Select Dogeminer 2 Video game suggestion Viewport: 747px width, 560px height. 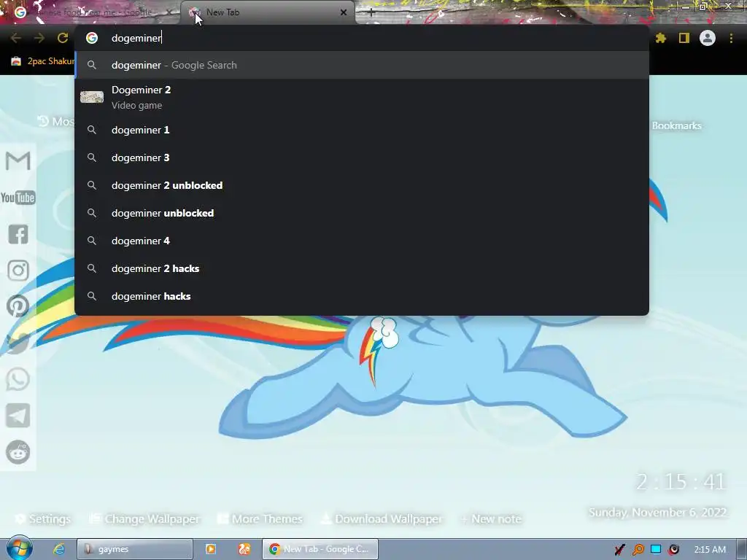pyautogui.click(x=362, y=97)
